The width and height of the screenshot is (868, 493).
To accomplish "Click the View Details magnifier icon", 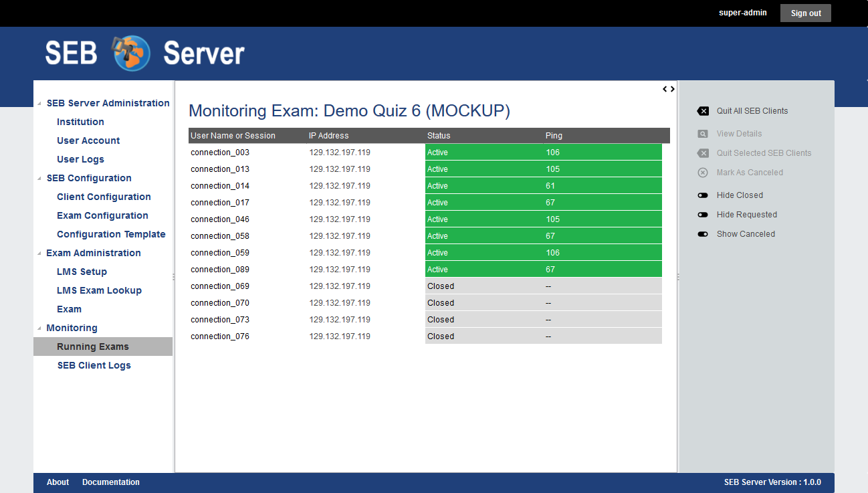I will (703, 134).
